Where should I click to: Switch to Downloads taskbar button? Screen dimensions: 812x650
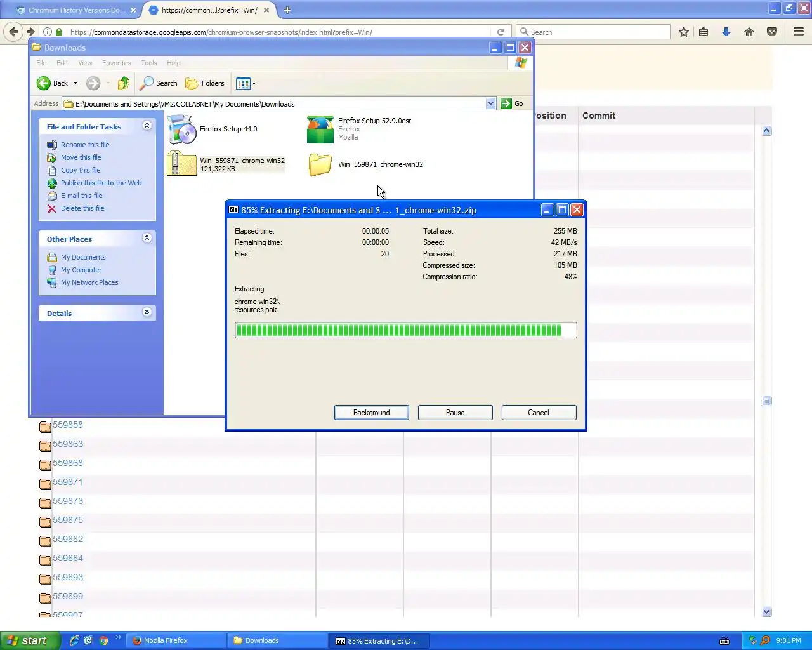(x=278, y=640)
